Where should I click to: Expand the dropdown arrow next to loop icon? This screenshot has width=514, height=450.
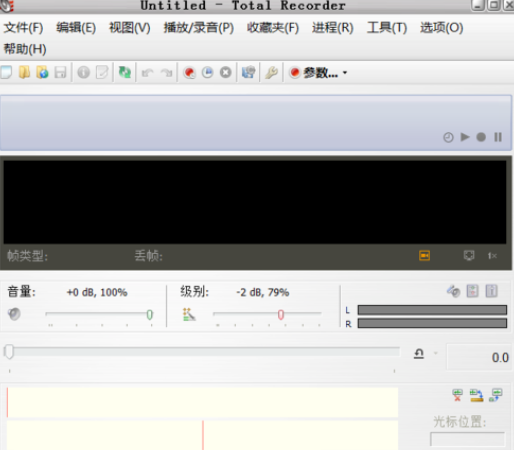(436, 353)
